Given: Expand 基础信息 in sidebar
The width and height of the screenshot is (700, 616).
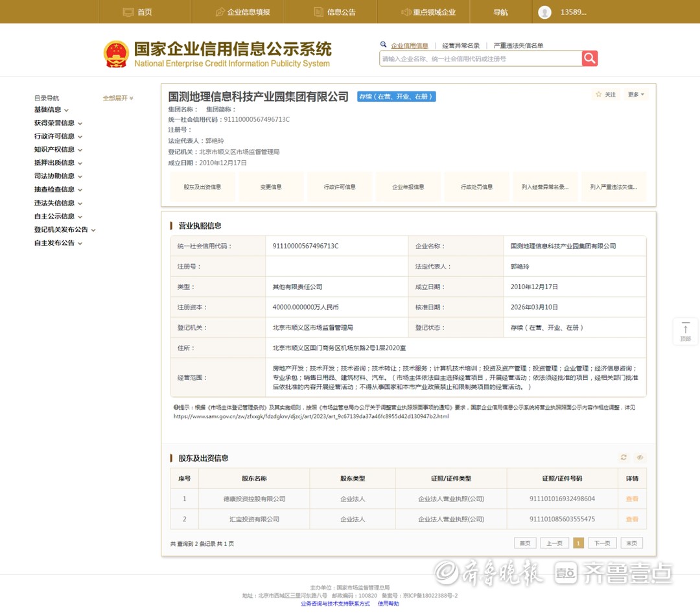Looking at the screenshot, I should [51, 110].
